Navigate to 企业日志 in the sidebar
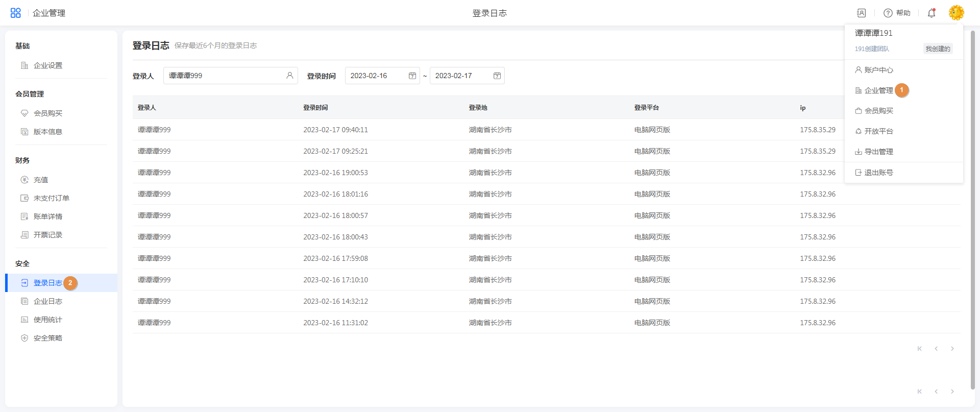This screenshot has height=412, width=980. [48, 301]
